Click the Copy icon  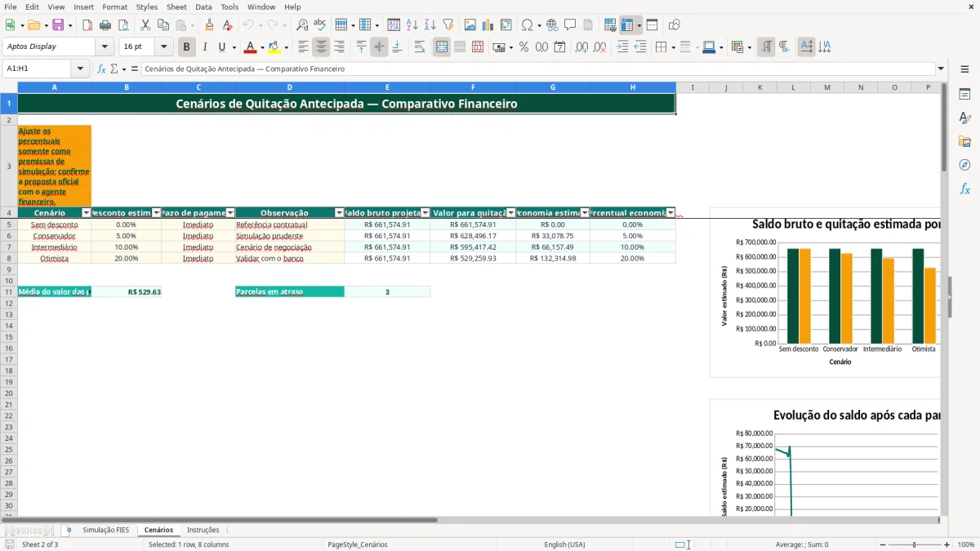(163, 25)
